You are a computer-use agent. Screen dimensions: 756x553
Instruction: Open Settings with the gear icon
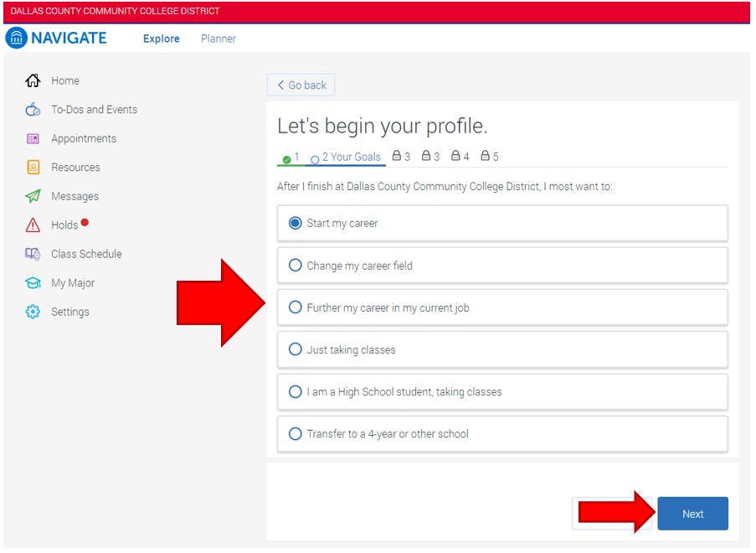[x=31, y=312]
